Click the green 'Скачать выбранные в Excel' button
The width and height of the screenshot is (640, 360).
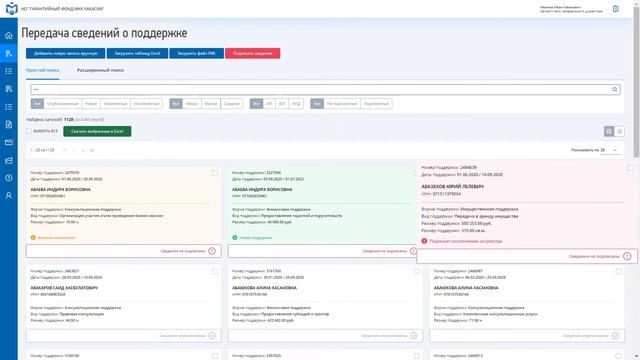(97, 131)
